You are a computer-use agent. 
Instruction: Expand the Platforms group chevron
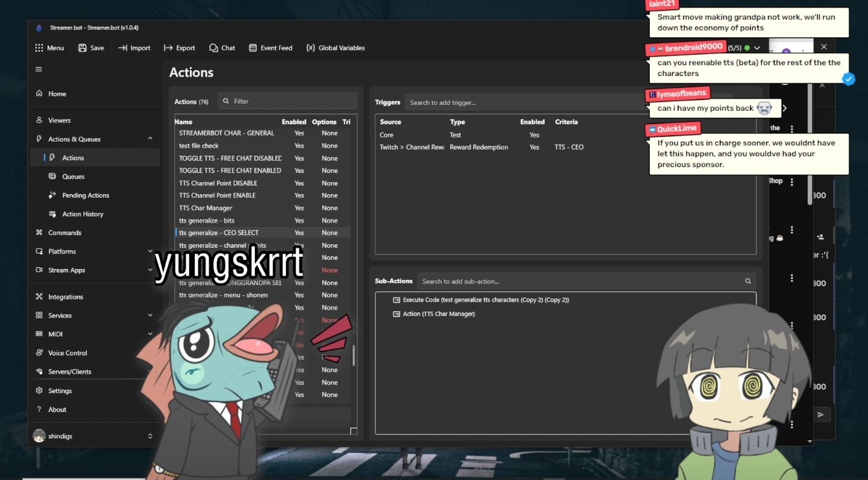(x=150, y=251)
